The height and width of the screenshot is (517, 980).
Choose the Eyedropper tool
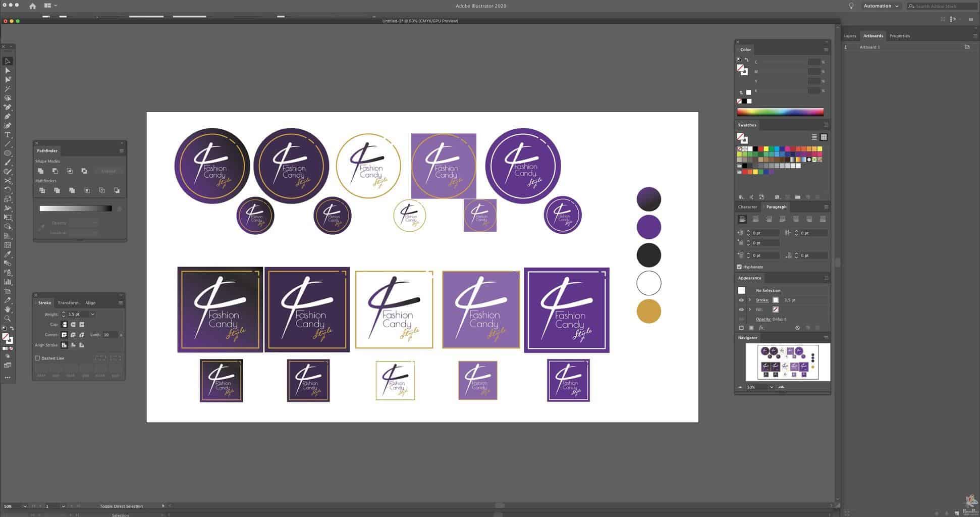(8, 254)
